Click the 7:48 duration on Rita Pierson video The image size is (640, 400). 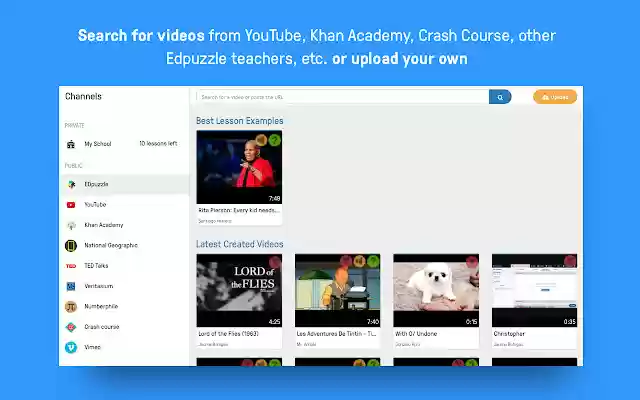274,199
